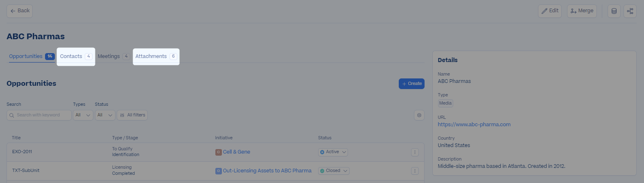Click the table settings gear icon
Viewport: 644px width, 183px height.
[419, 115]
